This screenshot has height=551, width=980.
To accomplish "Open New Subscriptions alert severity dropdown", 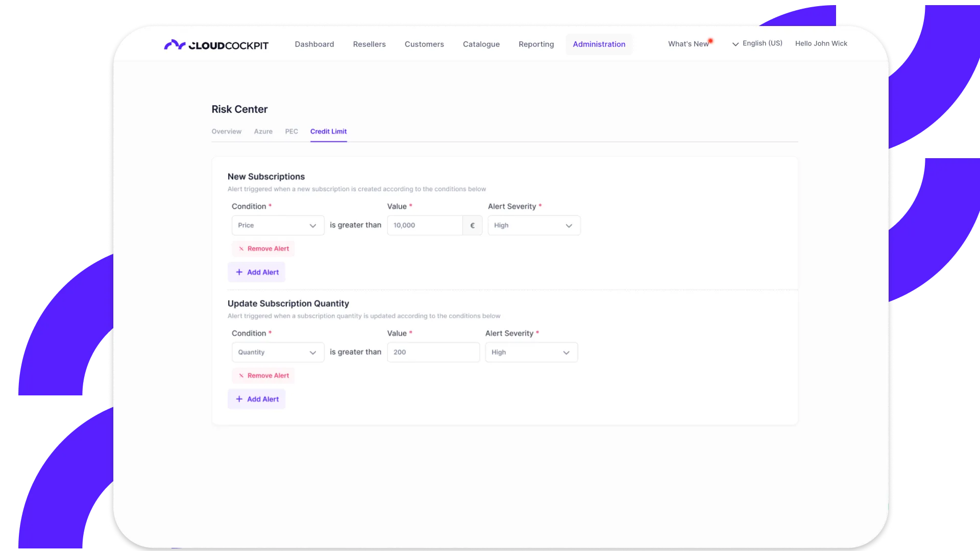I will [x=533, y=226].
